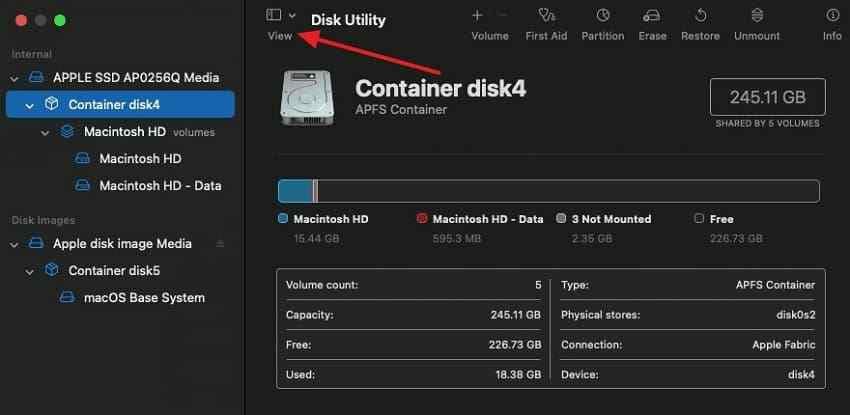This screenshot has width=850, height=415.
Task: Select macOS Base System volume
Action: (144, 297)
